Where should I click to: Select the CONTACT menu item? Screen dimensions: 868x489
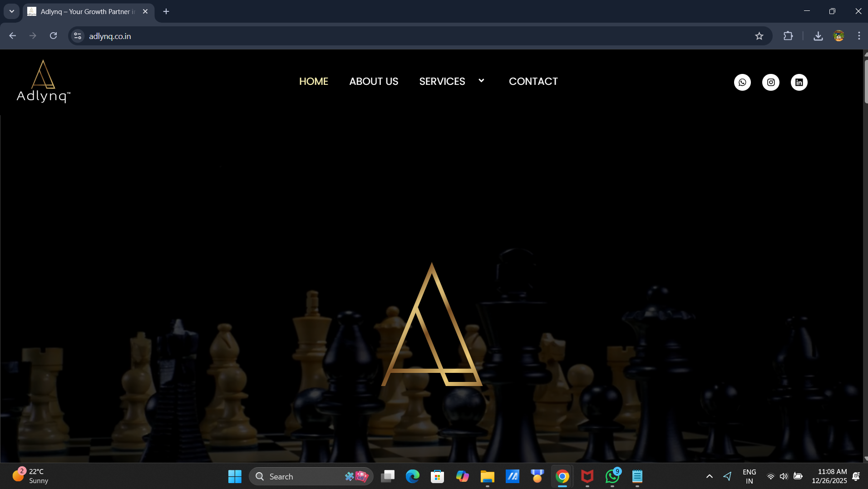533,81
